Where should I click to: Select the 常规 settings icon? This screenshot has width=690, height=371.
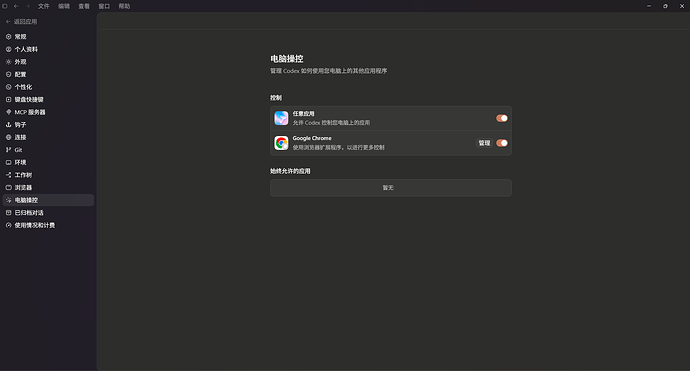click(x=8, y=37)
